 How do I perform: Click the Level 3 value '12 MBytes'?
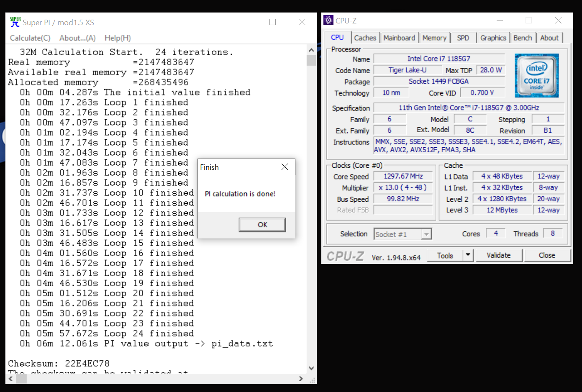pyautogui.click(x=502, y=210)
